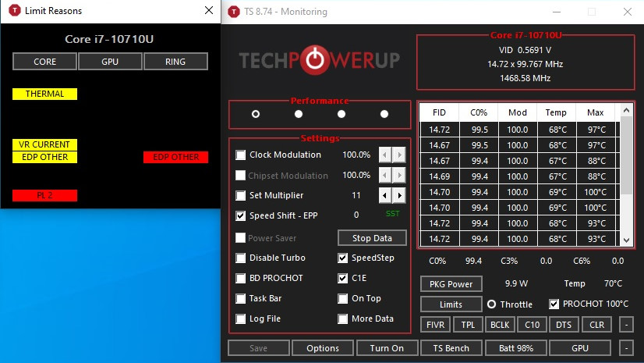Click the RING header in Limit Reasons
This screenshot has height=363, width=644.
tap(175, 62)
